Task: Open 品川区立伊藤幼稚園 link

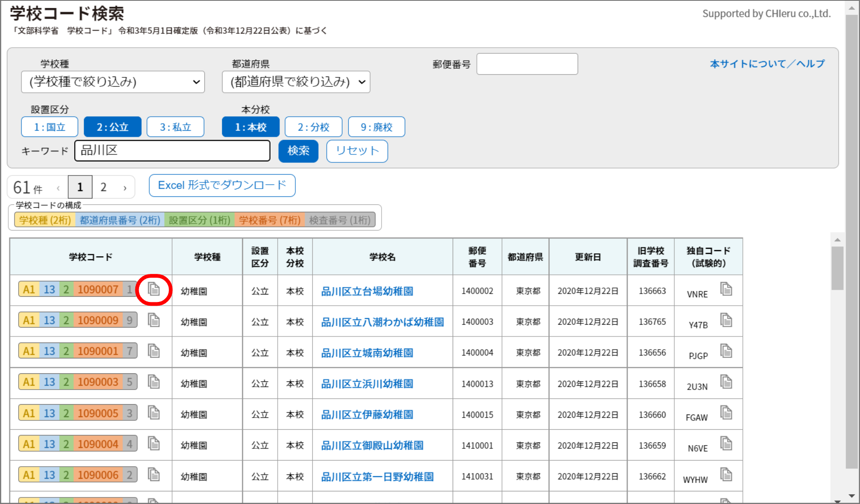Action: point(367,414)
